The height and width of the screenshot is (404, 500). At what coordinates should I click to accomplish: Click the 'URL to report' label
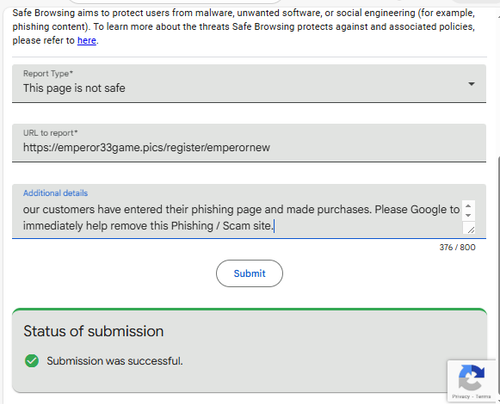50,133
